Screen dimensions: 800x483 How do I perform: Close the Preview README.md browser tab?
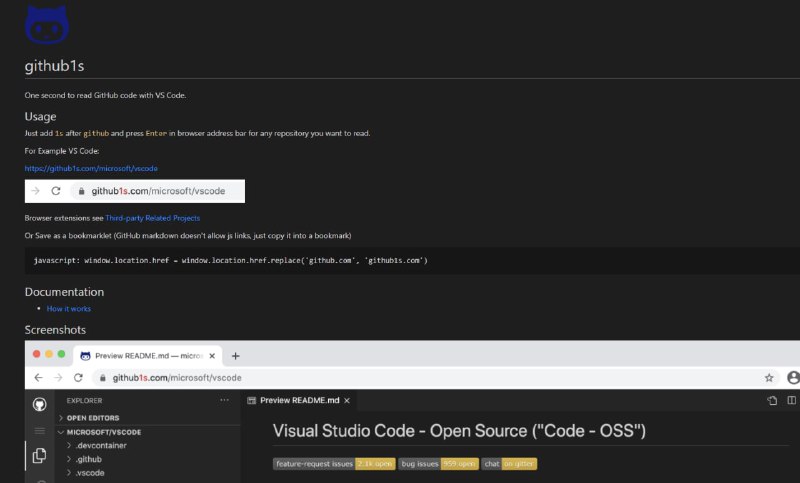[x=212, y=356]
